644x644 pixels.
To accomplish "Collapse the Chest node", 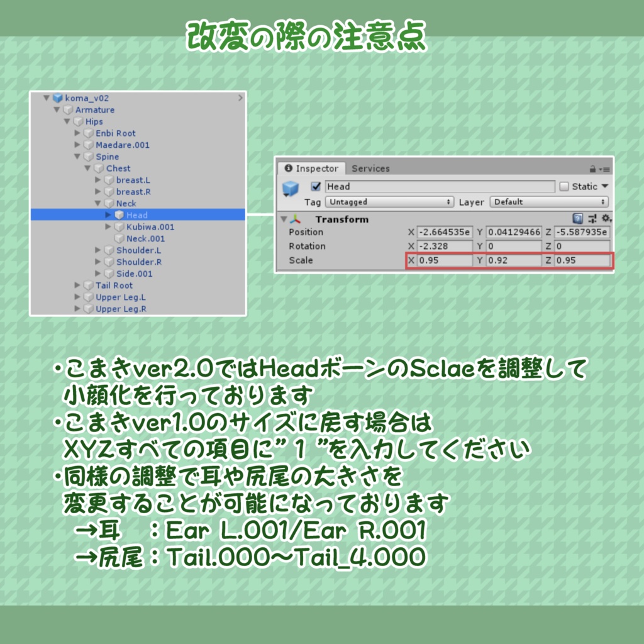I will [x=87, y=168].
